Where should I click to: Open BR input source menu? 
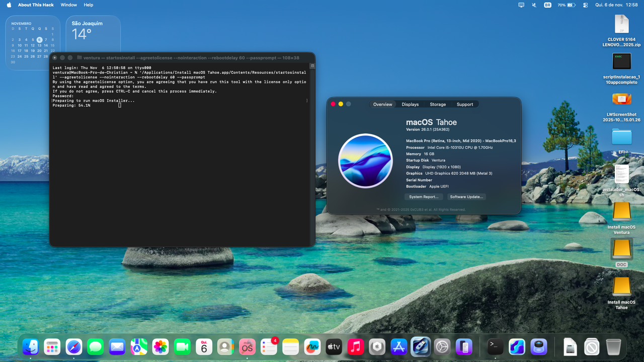(547, 5)
